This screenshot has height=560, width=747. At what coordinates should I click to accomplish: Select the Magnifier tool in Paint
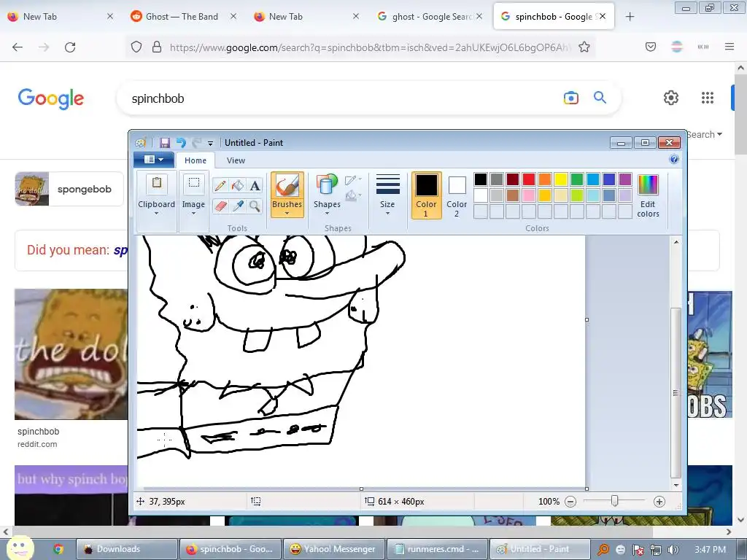255,206
